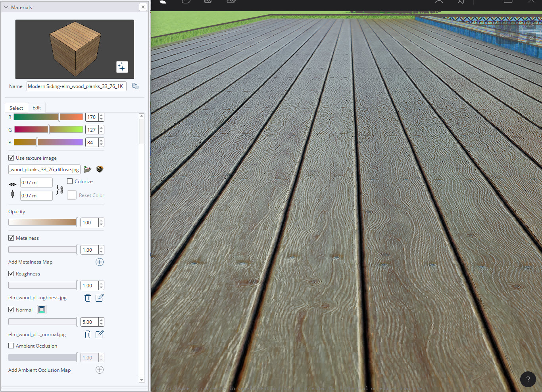The width and height of the screenshot is (542, 392).
Task: Delete the roughness map using the trash icon
Action: pos(87,297)
